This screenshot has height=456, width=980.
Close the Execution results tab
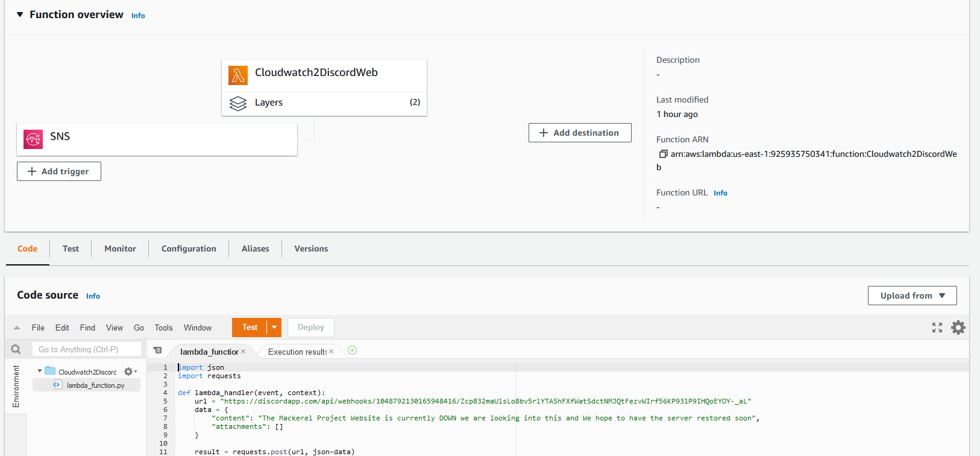331,352
